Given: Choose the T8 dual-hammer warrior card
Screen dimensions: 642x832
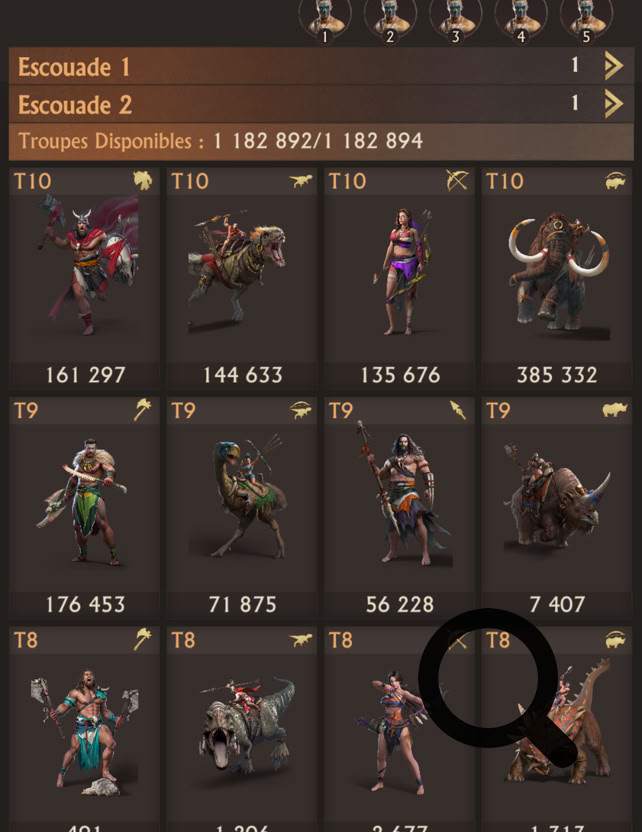Looking at the screenshot, I should [84, 730].
